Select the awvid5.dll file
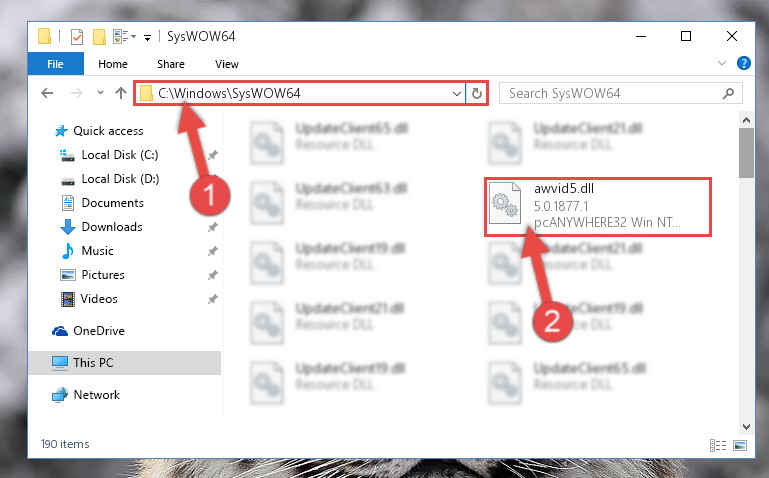Screen dimensions: 769x478 (x=597, y=206)
